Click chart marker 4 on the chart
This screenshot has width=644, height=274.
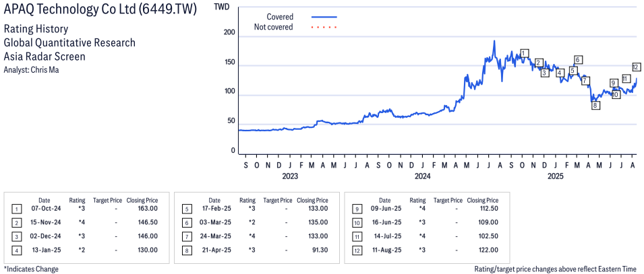click(560, 73)
